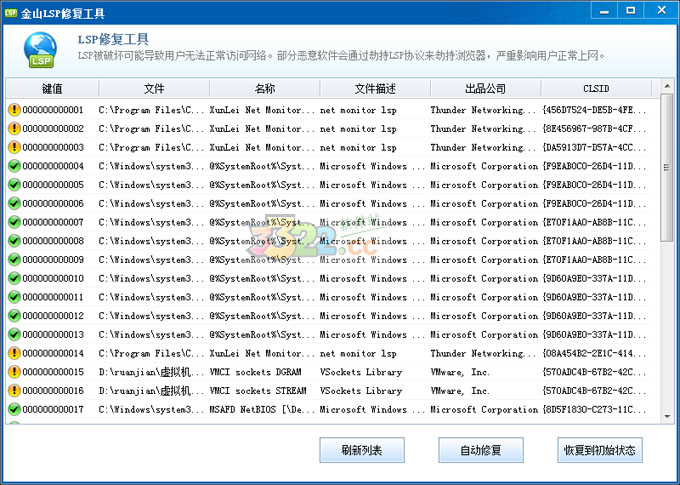Click 'VMCI sockets STREAM' name cell

(258, 390)
